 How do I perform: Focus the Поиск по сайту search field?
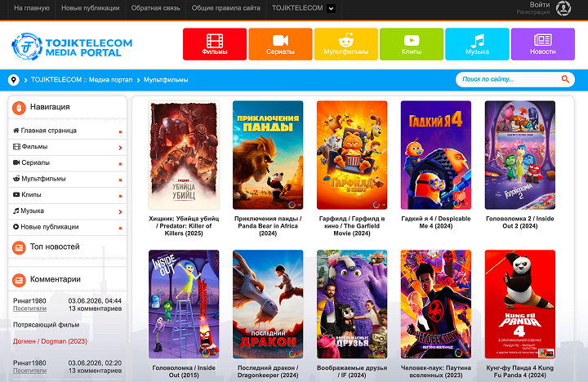[508, 79]
